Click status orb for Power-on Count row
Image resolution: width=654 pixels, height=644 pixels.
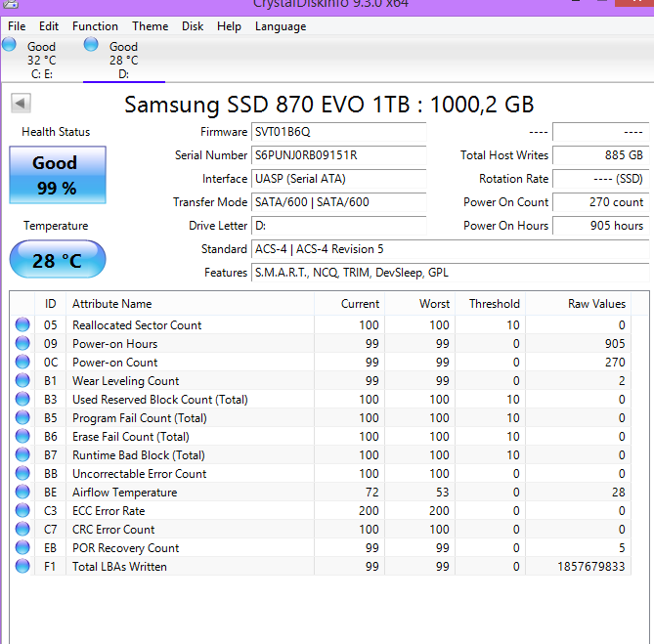(x=22, y=362)
